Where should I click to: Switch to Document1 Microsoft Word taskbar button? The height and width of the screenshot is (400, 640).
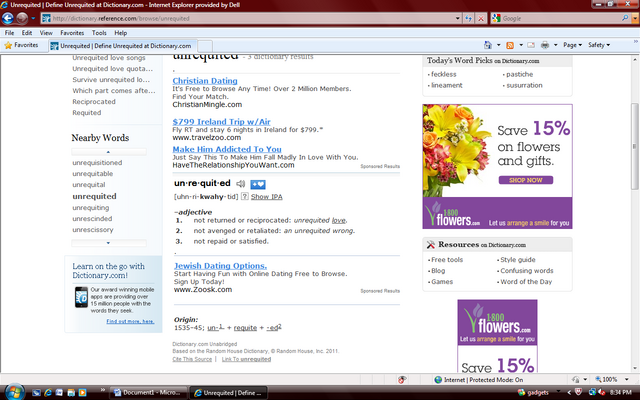[x=149, y=393]
